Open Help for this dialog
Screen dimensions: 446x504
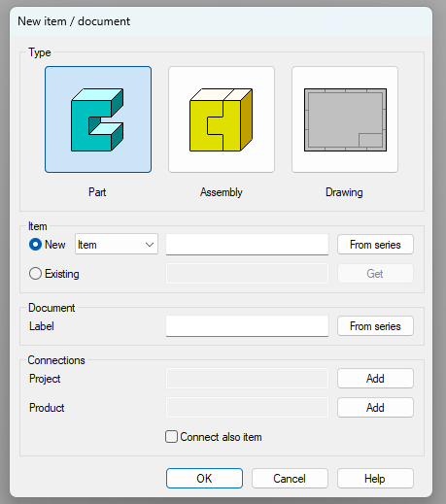pyautogui.click(x=375, y=478)
